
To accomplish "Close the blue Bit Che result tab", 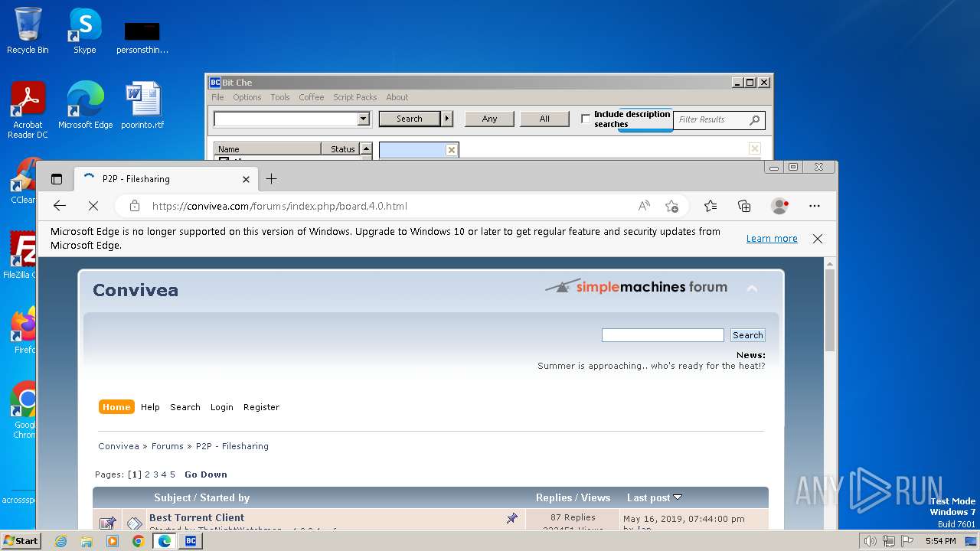I will (452, 150).
